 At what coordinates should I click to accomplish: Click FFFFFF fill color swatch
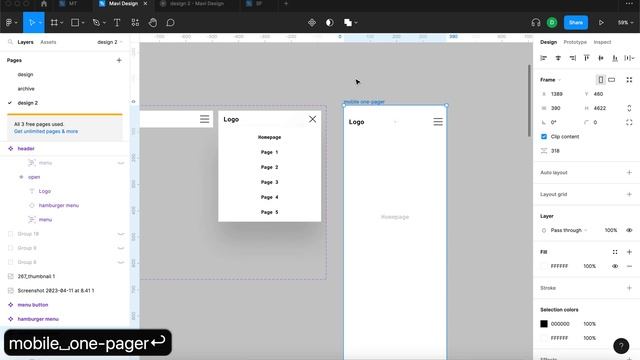click(x=544, y=267)
